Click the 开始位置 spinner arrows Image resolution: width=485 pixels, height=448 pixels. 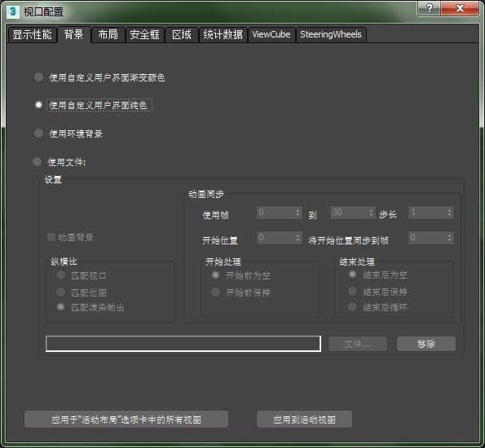pyautogui.click(x=298, y=238)
